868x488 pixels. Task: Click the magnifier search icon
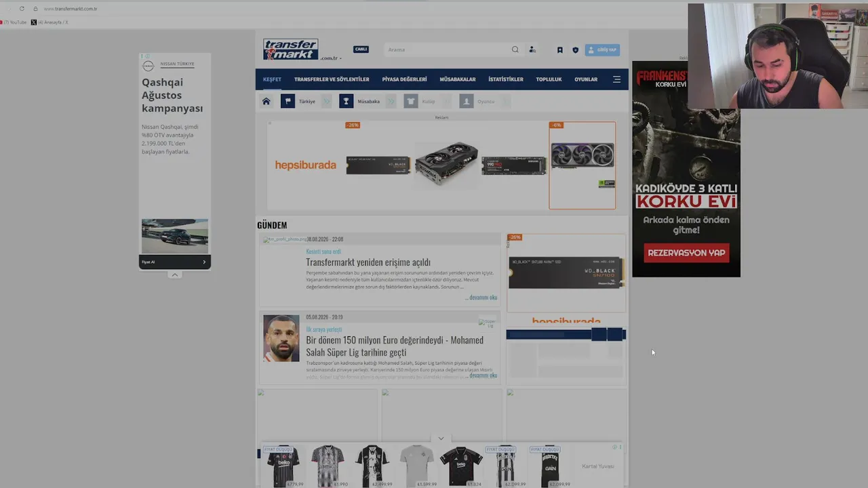pos(515,49)
